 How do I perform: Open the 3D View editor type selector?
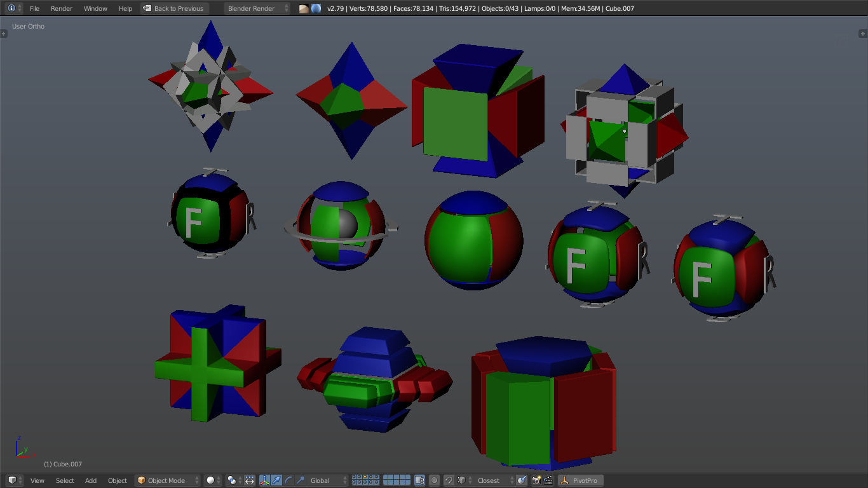coord(15,480)
